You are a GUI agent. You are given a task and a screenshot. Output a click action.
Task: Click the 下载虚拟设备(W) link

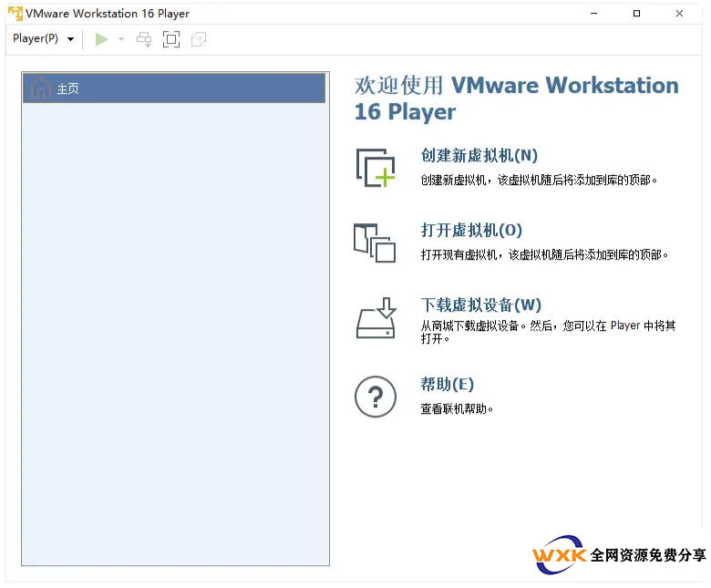point(480,304)
